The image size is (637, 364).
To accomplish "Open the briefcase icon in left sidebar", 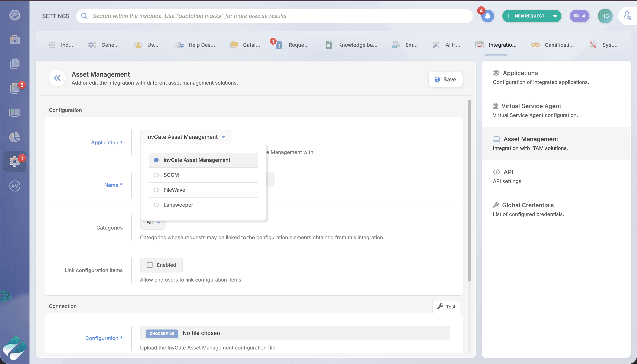I will click(15, 40).
